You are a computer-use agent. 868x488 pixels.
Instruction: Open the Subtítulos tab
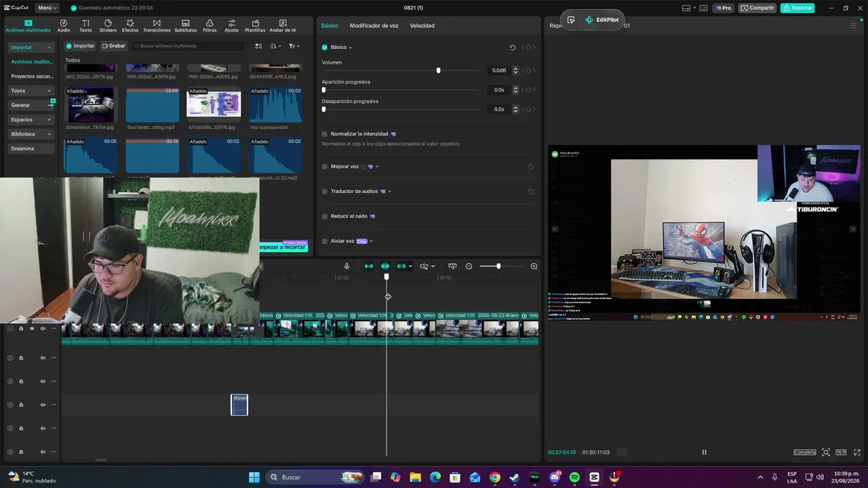tap(185, 26)
